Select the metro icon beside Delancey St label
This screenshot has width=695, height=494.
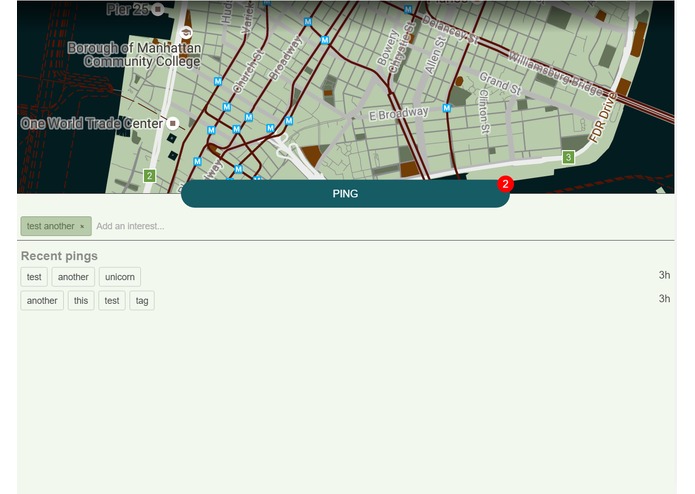pyautogui.click(x=408, y=9)
